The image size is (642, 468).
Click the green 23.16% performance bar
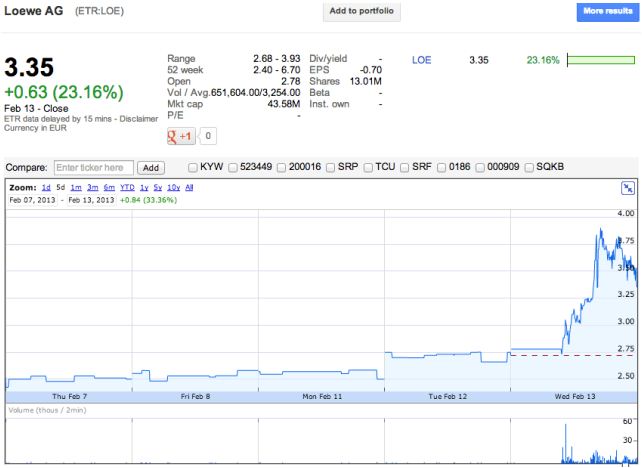click(600, 60)
